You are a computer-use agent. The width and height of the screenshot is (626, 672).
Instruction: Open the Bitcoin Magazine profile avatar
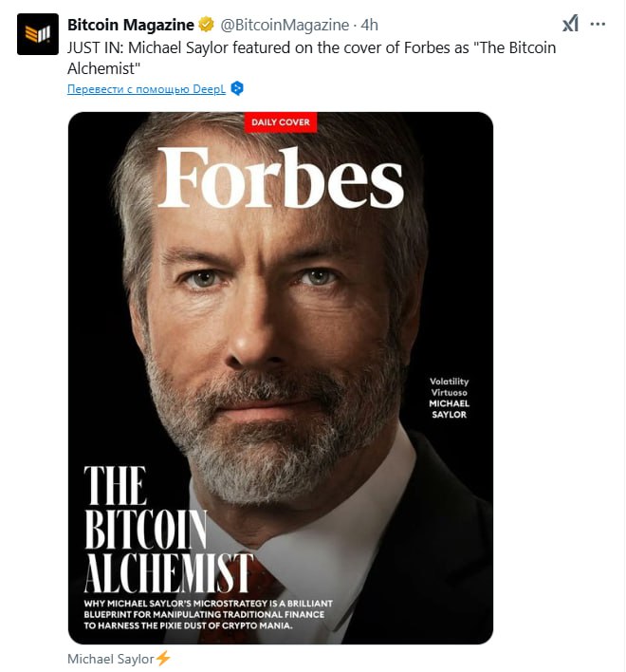tap(38, 34)
